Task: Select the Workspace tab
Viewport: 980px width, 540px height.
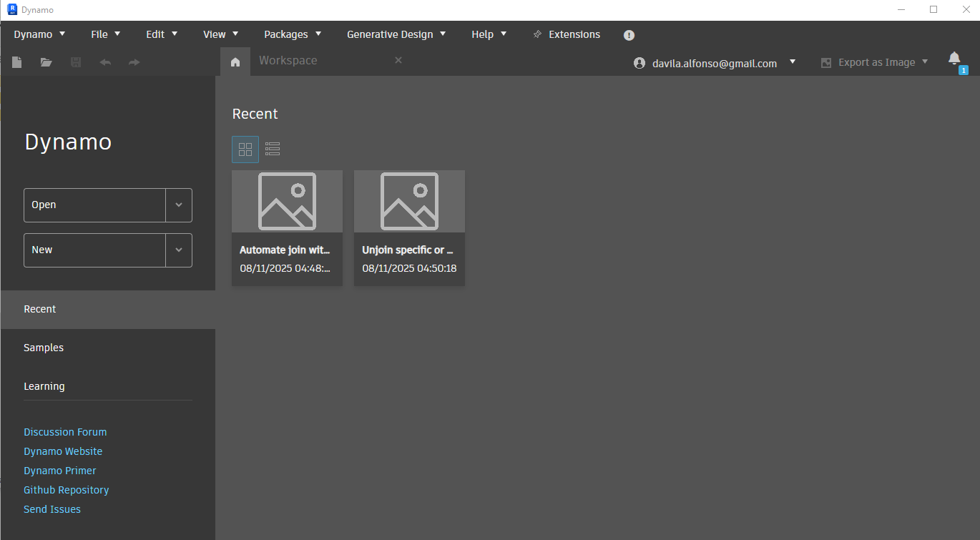Action: [288, 60]
